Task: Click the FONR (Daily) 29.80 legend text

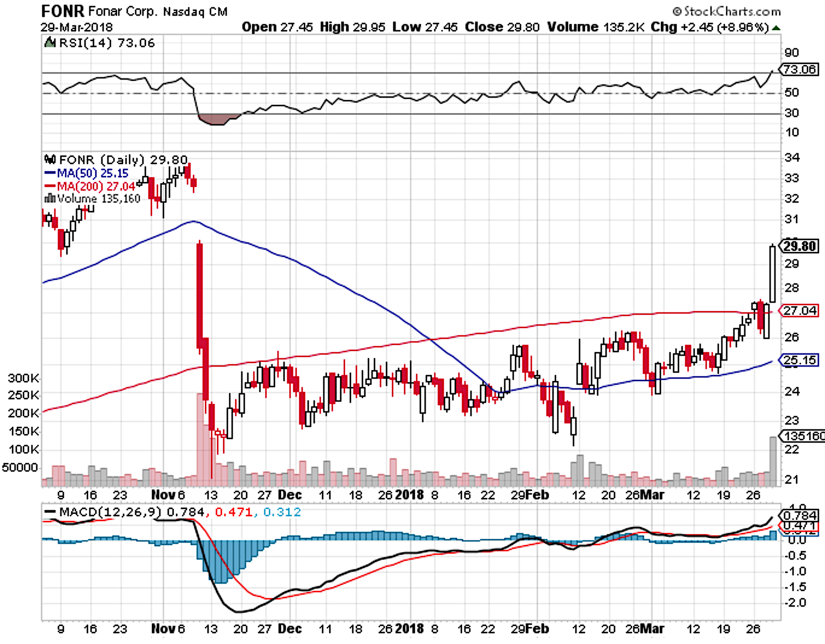Action: pyautogui.click(x=124, y=160)
